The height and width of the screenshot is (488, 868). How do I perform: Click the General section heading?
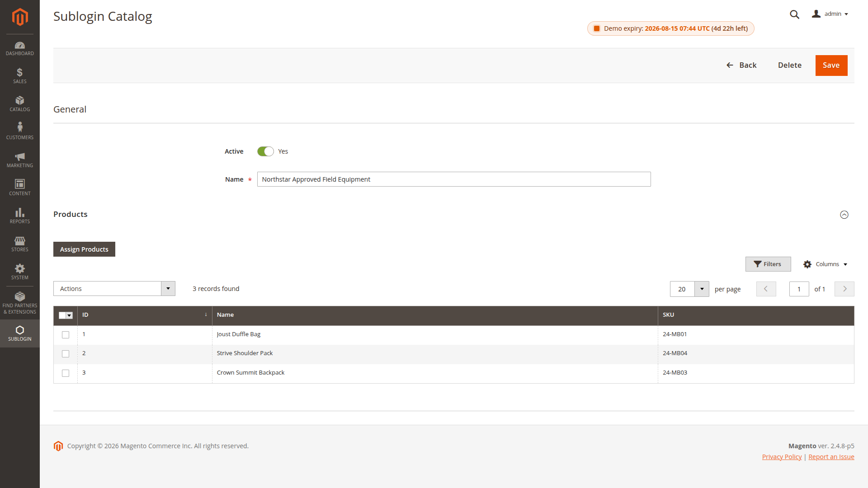click(70, 110)
